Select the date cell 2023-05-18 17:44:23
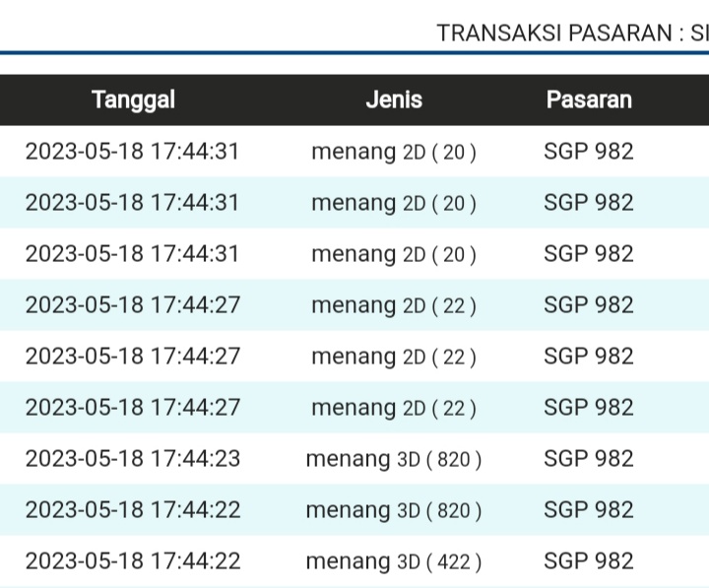This screenshot has height=588, width=709. pos(133,459)
